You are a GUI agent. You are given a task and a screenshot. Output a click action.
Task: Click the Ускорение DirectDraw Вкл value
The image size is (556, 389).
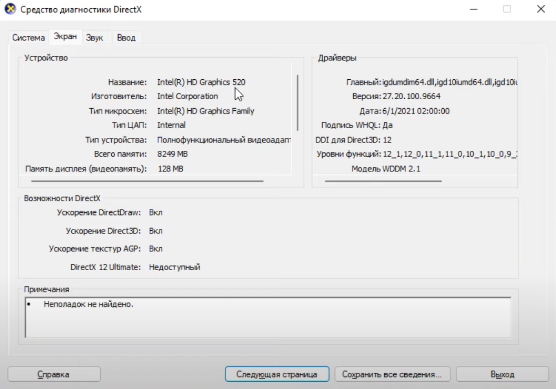[156, 212]
